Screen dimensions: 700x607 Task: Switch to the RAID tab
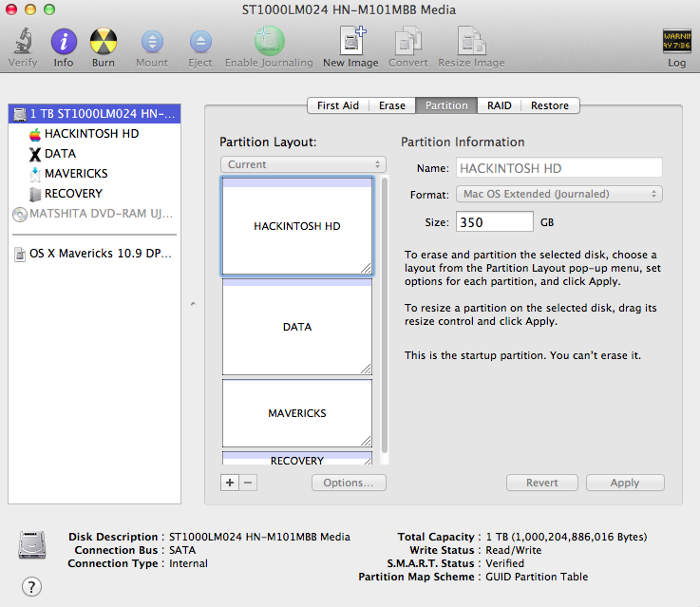499,105
